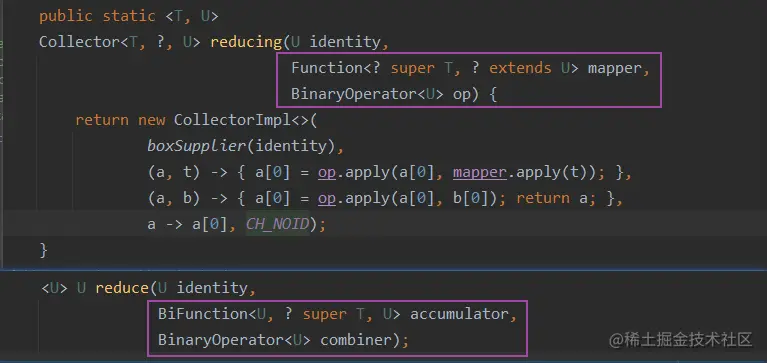Click the 'b[0]' argument
Viewport: 767px width, 363px height.
point(470,199)
